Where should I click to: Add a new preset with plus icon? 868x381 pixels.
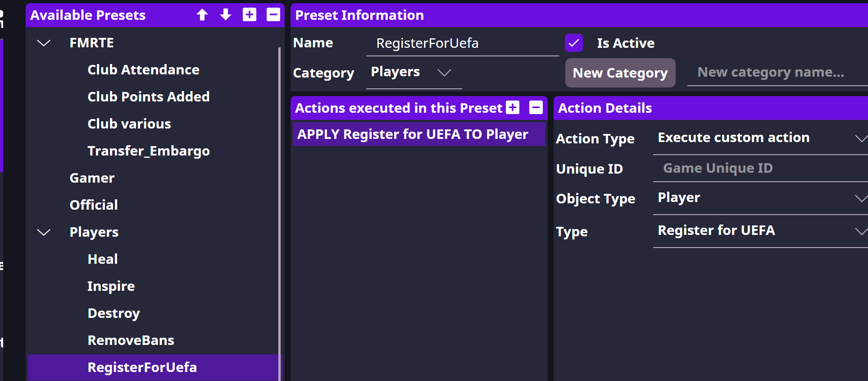(x=250, y=15)
